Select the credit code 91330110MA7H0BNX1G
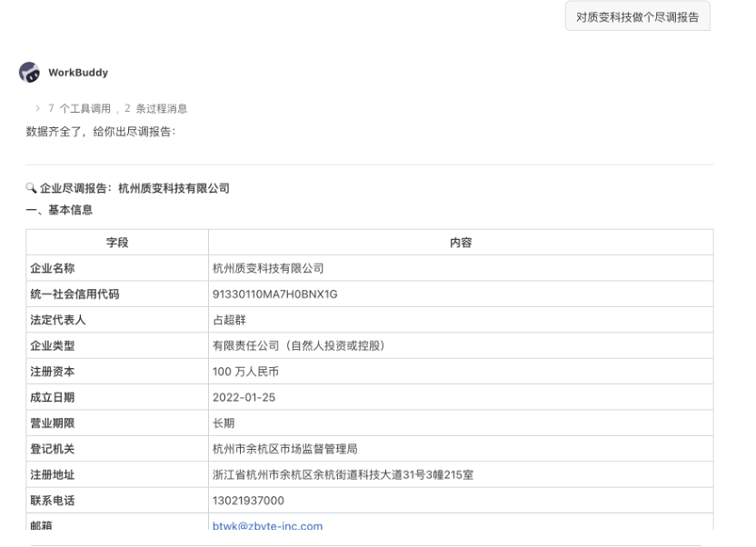The width and height of the screenshot is (756, 547). [274, 294]
